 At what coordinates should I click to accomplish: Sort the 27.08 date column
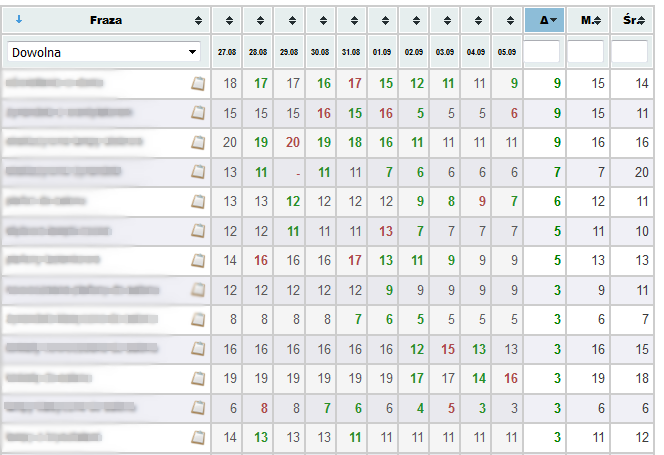(229, 20)
